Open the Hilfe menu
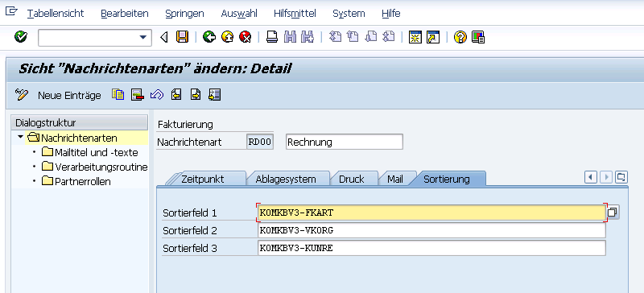644x293 pixels. click(x=391, y=13)
